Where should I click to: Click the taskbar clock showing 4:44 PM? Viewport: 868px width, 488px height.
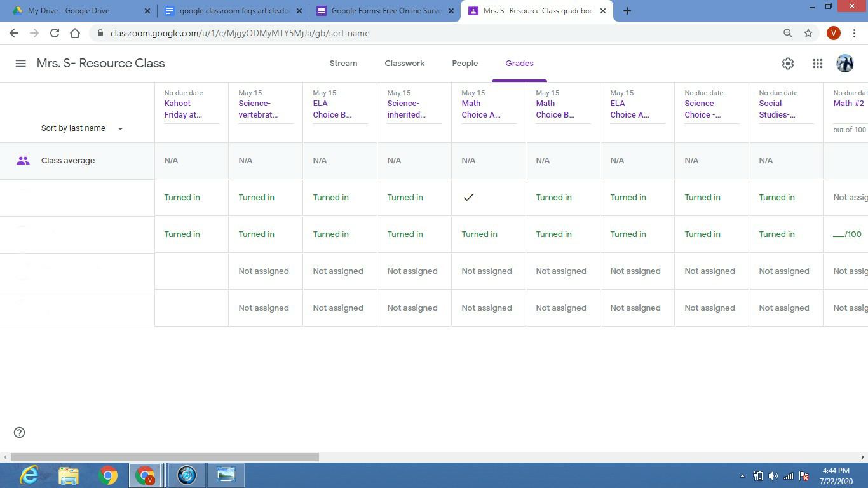tap(836, 476)
